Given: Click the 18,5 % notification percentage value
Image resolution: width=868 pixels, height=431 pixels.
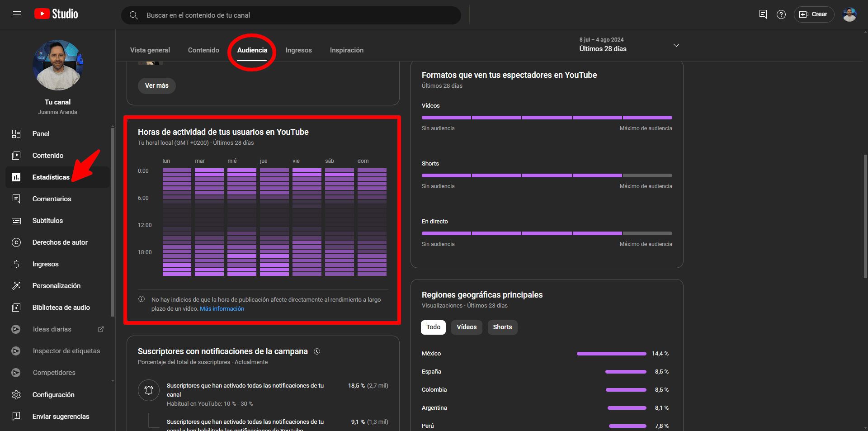Looking at the screenshot, I should [356, 386].
